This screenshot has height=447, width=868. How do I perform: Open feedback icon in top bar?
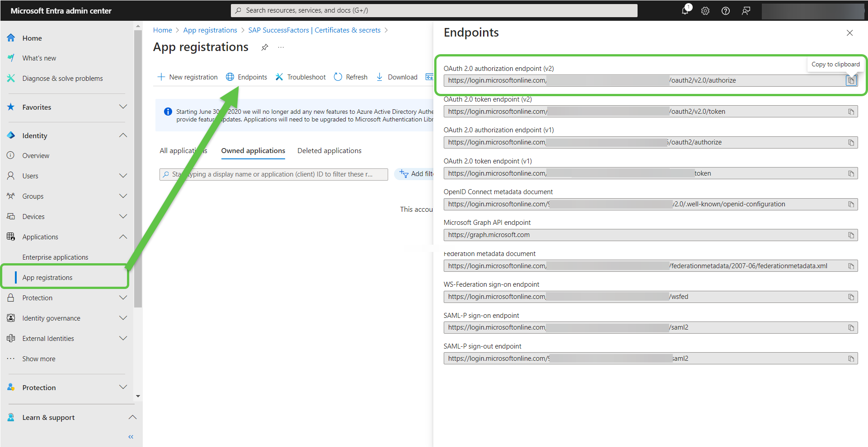[746, 11]
